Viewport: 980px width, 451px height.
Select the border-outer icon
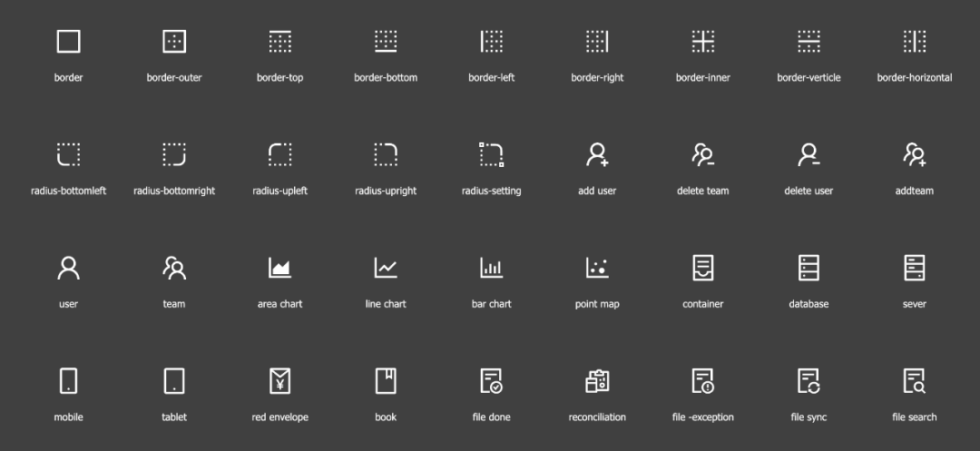pyautogui.click(x=173, y=41)
